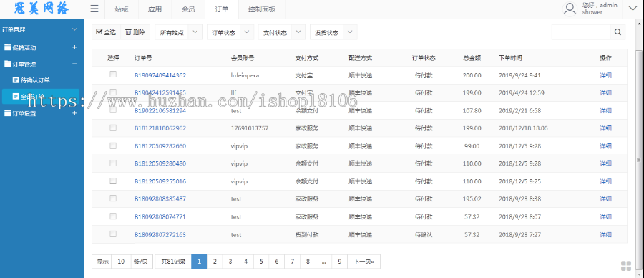Click the 冠美网络 logo
Viewport: 644px width, 278px height.
click(x=41, y=8)
